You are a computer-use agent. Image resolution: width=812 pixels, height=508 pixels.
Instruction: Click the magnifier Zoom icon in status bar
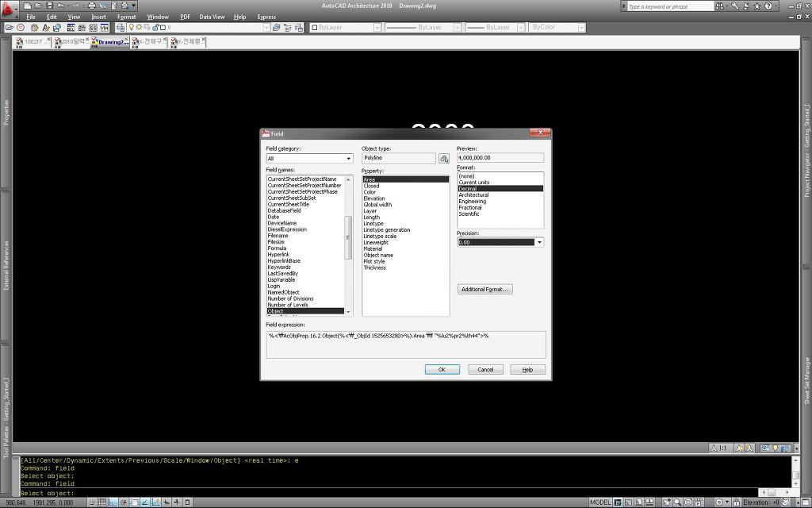[677, 502]
